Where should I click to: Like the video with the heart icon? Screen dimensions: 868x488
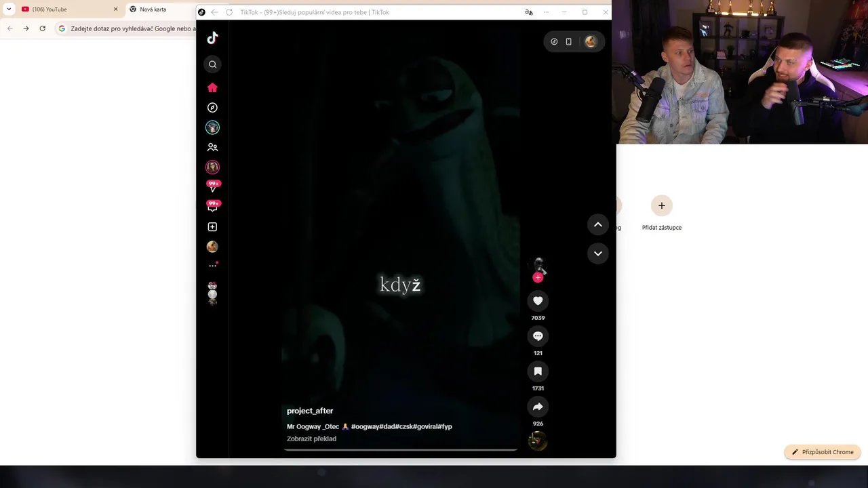tap(538, 301)
